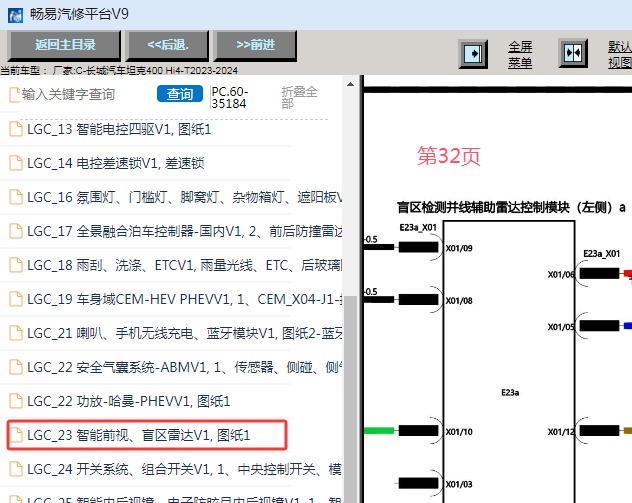Viewport: 632px width, 503px height.
Task: Click document icon beside LGC_14
Action: click(16, 163)
